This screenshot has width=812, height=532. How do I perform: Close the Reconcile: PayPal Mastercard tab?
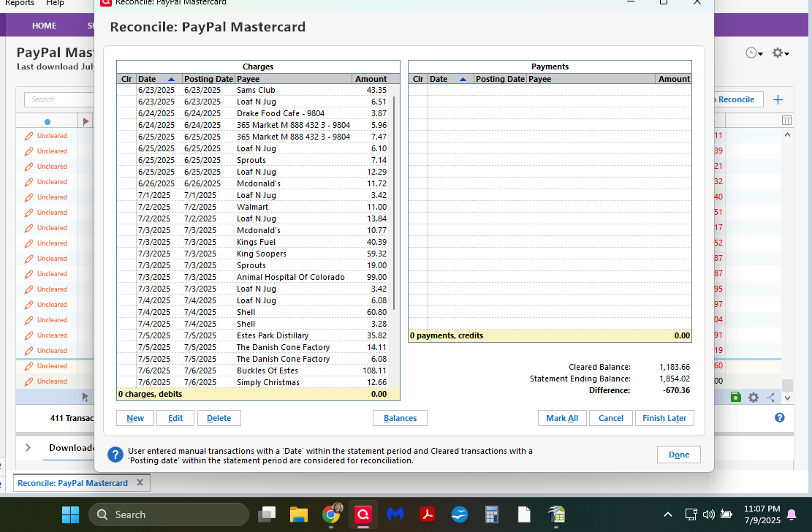(x=140, y=482)
